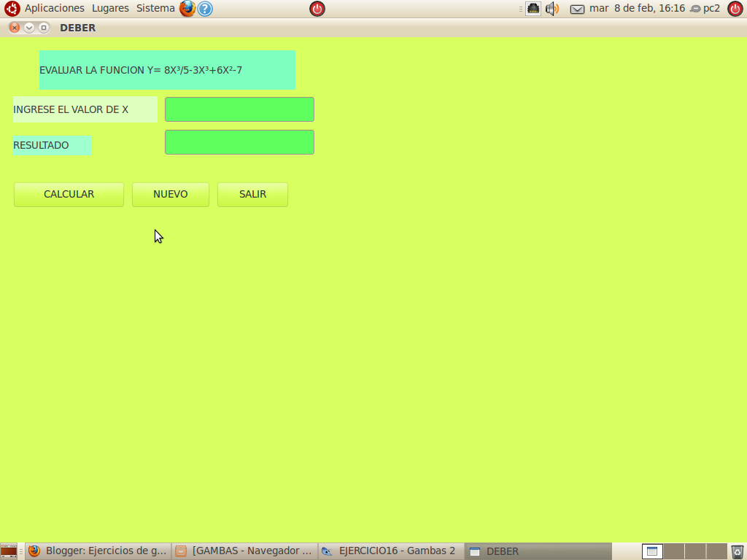The height and width of the screenshot is (560, 747).
Task: Click the Ubuntu logo icon
Action: (12, 9)
